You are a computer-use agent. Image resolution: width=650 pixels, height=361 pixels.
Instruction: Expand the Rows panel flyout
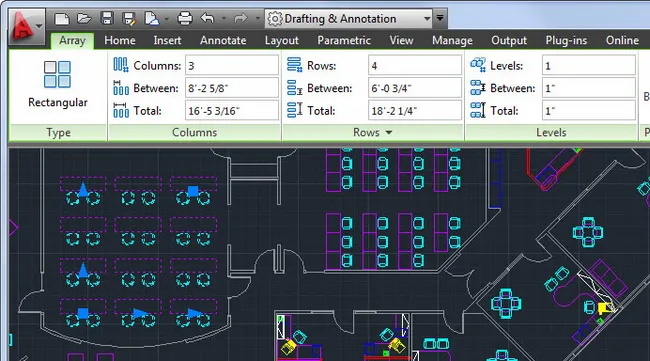tap(389, 133)
